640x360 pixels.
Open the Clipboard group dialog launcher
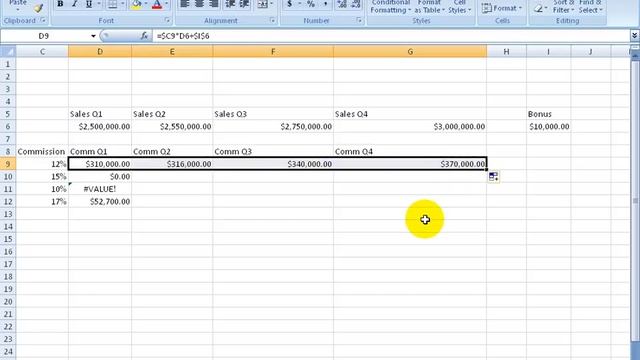click(43, 20)
